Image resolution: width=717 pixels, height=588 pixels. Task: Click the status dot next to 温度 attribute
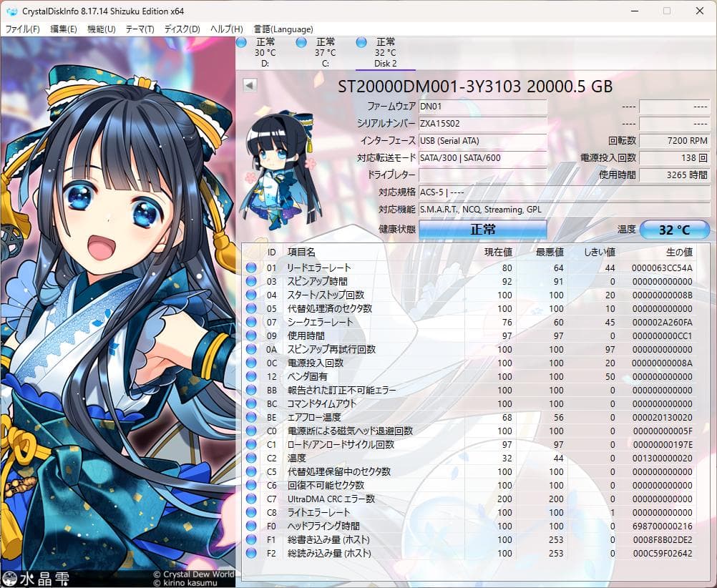[251, 458]
